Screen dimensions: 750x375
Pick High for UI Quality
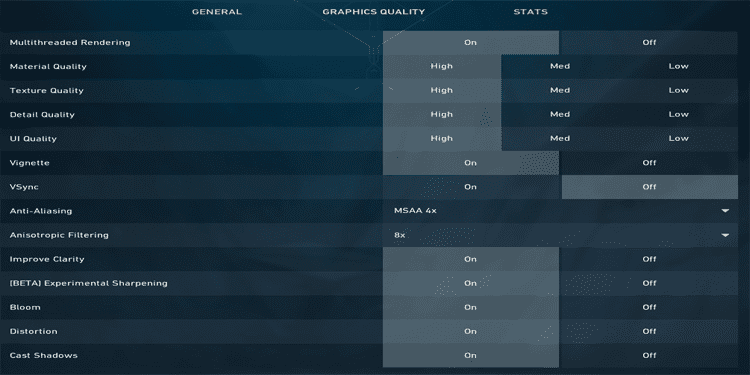coord(441,139)
